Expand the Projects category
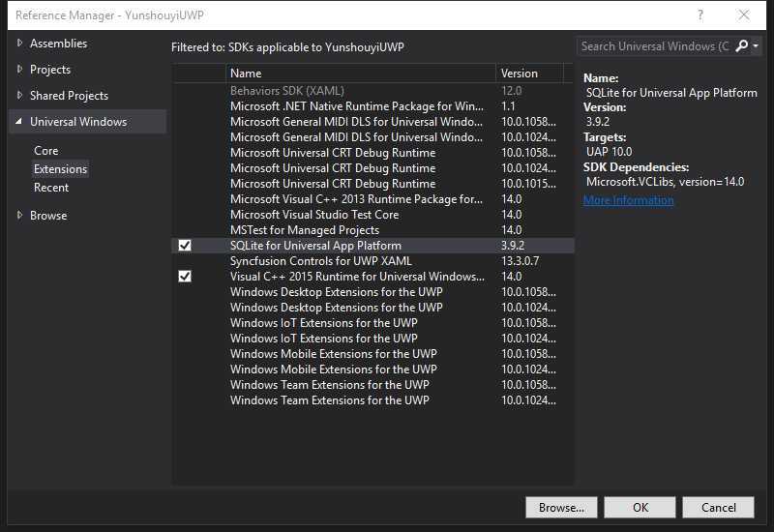The width and height of the screenshot is (774, 532). point(19,69)
